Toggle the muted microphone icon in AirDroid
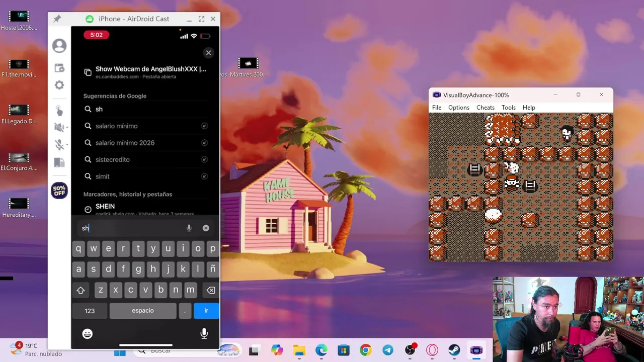 point(58,145)
